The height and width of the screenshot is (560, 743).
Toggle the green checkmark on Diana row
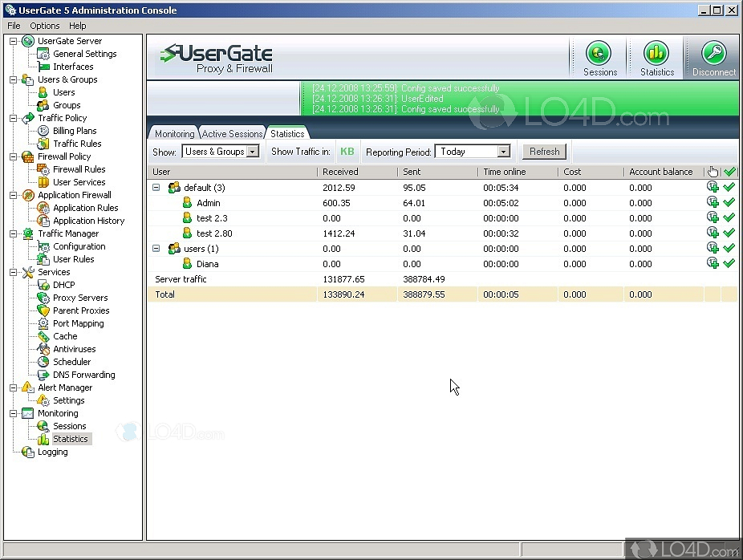[729, 263]
